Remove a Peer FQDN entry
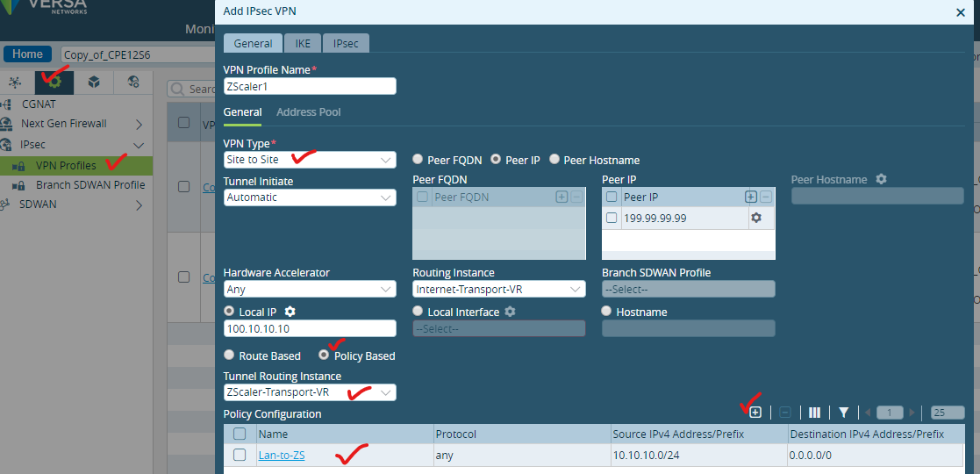The width and height of the screenshot is (980, 474). (576, 197)
